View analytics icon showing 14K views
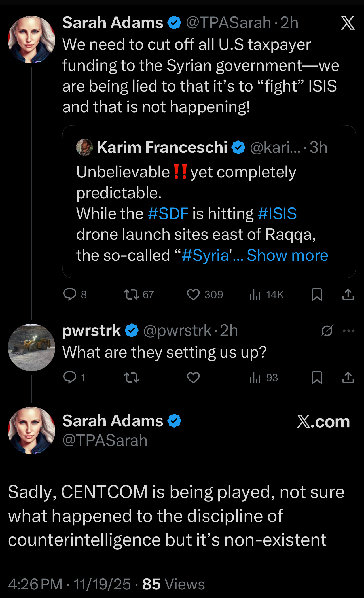The height and width of the screenshot is (598, 364). 255,294
